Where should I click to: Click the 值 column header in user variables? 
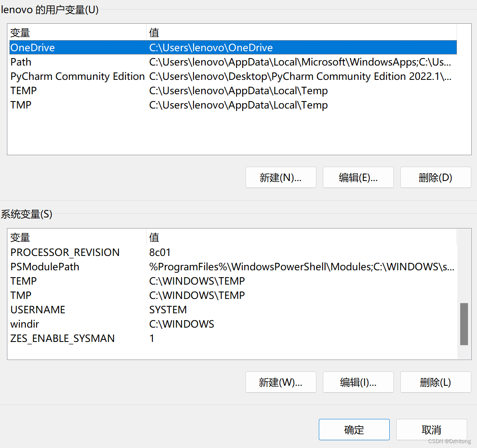pos(302,32)
